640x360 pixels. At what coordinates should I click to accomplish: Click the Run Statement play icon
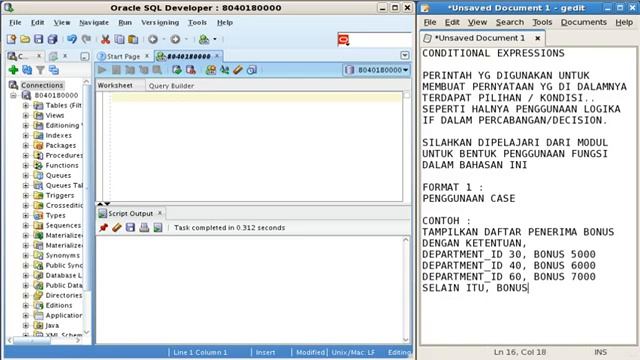pos(102,70)
